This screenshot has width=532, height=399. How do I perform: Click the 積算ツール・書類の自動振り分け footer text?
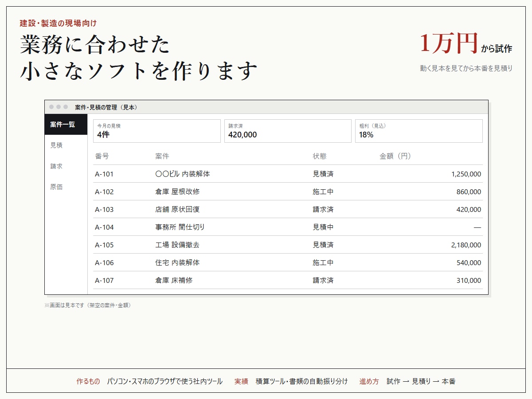click(x=301, y=381)
